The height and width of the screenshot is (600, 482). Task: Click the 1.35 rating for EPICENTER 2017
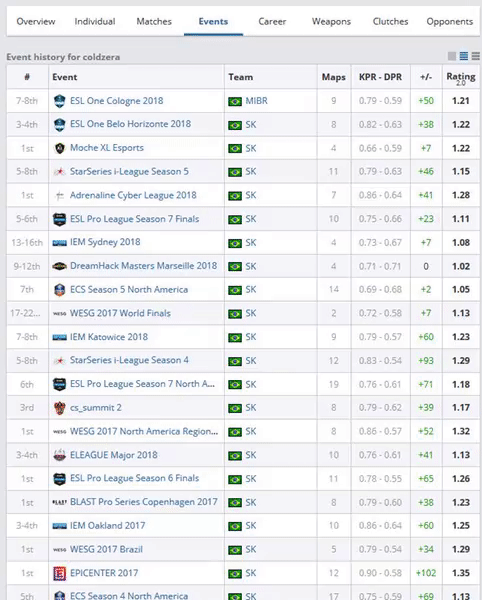(x=461, y=573)
